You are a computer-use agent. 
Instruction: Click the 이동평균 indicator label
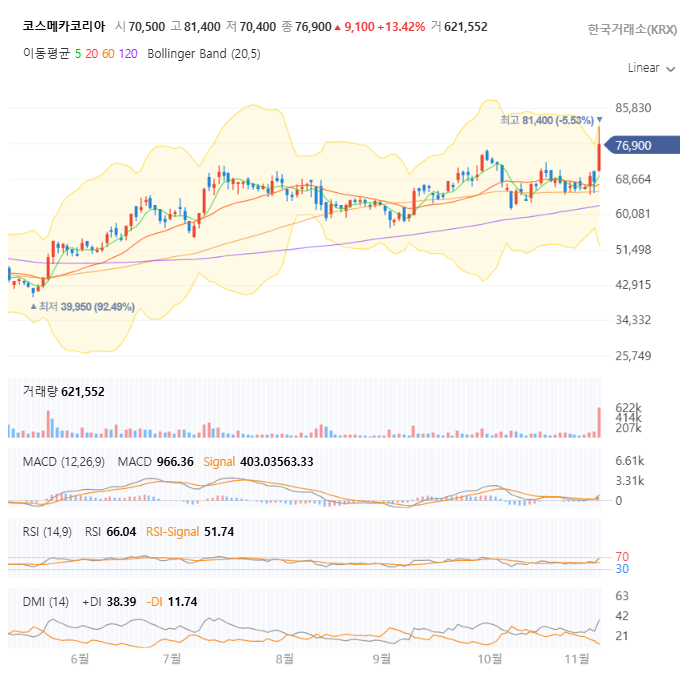[x=46, y=54]
